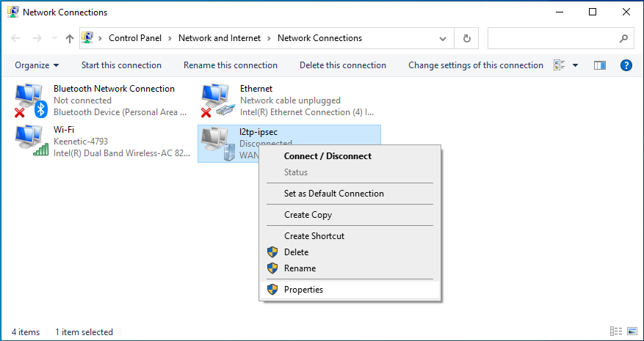Expand chevron after Control Panel breadcrumb

(x=170, y=38)
